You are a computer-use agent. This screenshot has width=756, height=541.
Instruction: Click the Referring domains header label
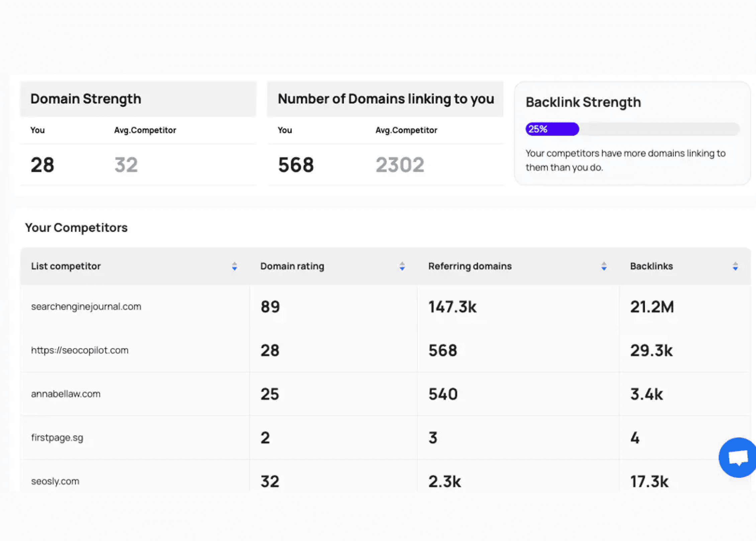click(470, 266)
